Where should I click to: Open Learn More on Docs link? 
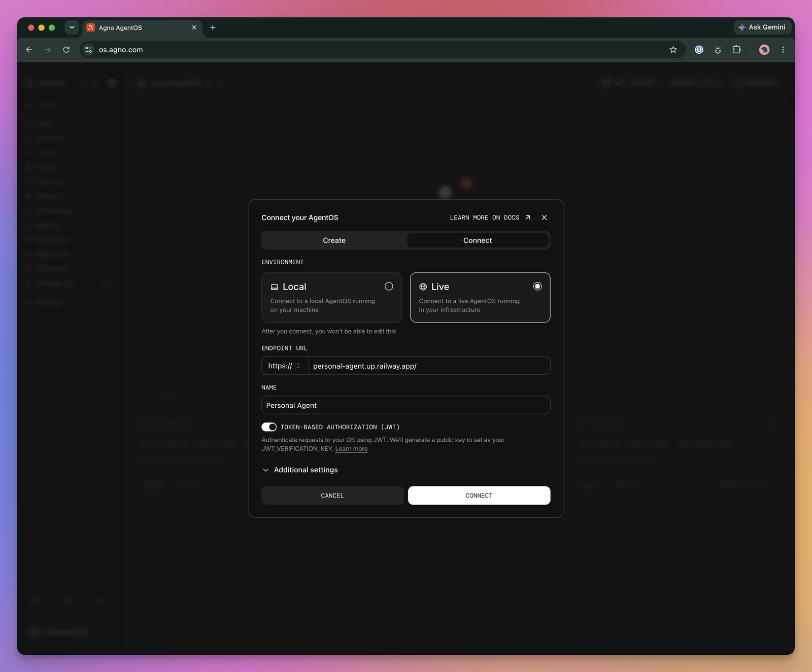490,218
